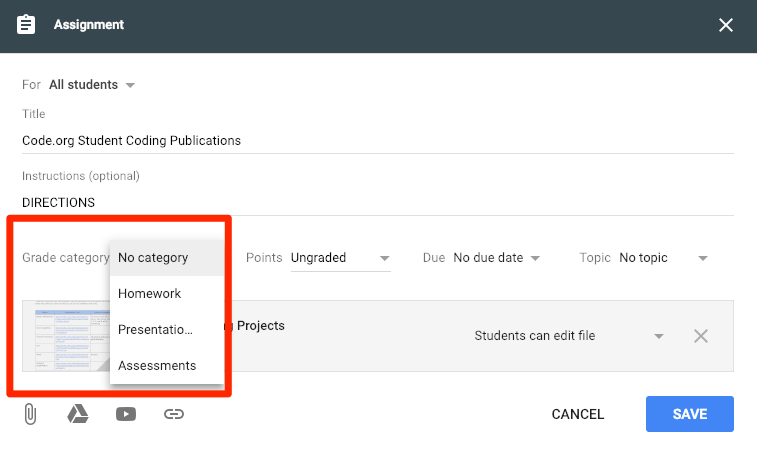Click the clipboard Assignment icon
This screenshot has height=455, width=757.
(26, 25)
